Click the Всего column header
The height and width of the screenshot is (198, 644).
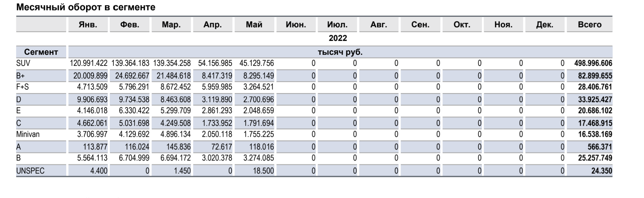tap(589, 25)
